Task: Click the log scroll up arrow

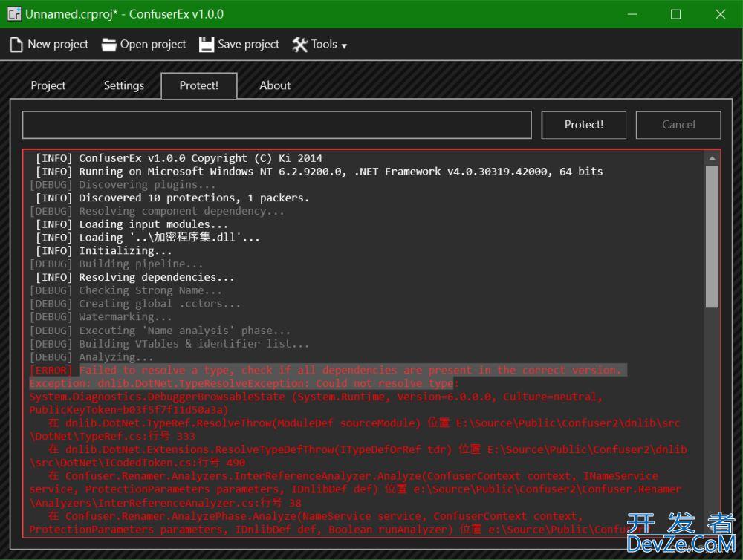Action: [712, 158]
